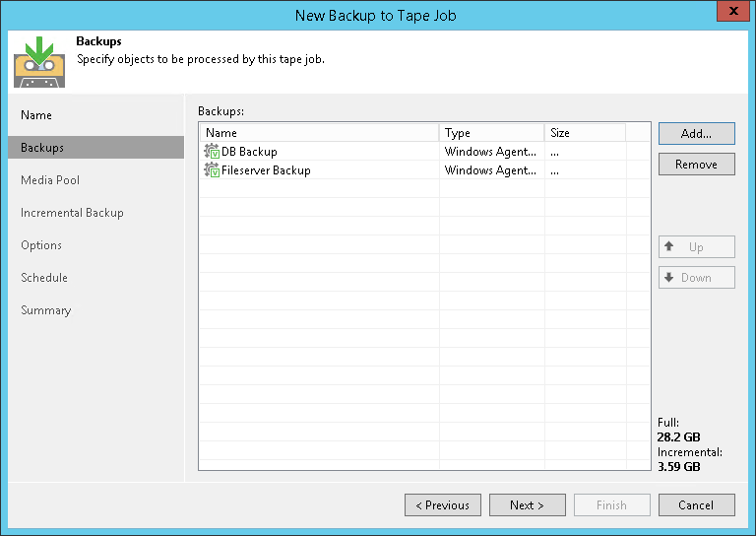Go to the Media Pool step
Viewport: 756px width, 536px height.
tap(50, 180)
